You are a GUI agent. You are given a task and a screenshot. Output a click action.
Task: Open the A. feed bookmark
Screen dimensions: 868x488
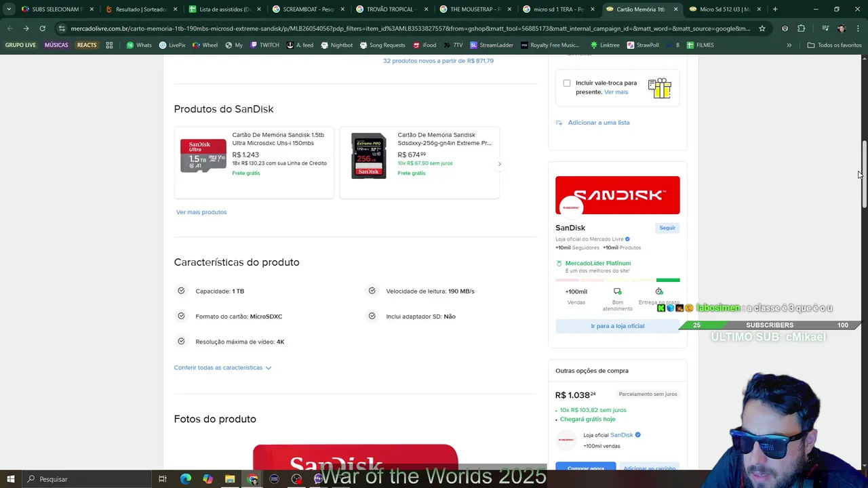(x=300, y=45)
